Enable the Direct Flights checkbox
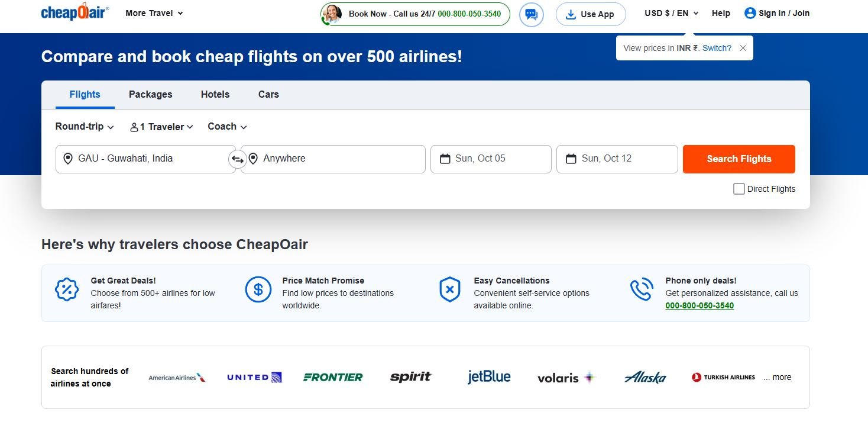The height and width of the screenshot is (422, 868). tap(739, 189)
